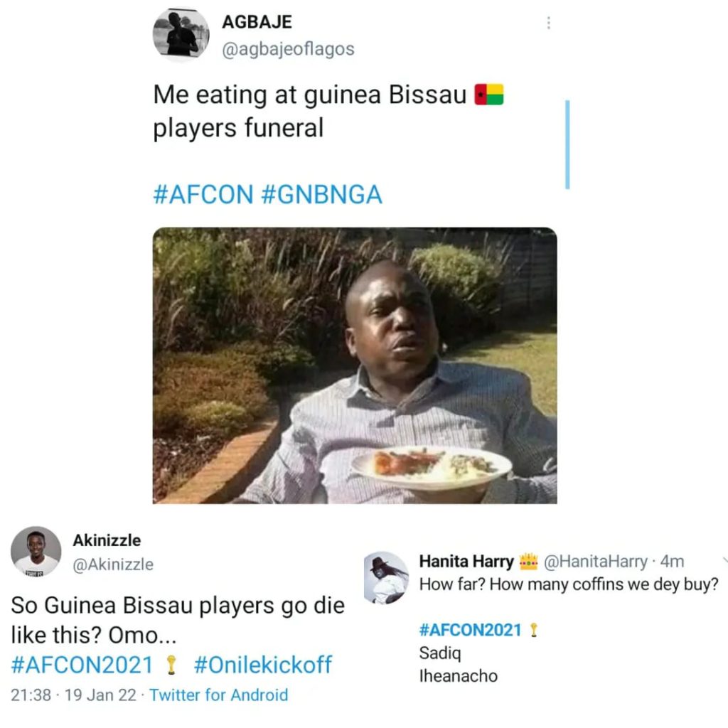Image resolution: width=728 pixels, height=728 pixels.
Task: Open #AFCON2021 hashtag in Akinizzle's tweet
Action: [x=82, y=665]
